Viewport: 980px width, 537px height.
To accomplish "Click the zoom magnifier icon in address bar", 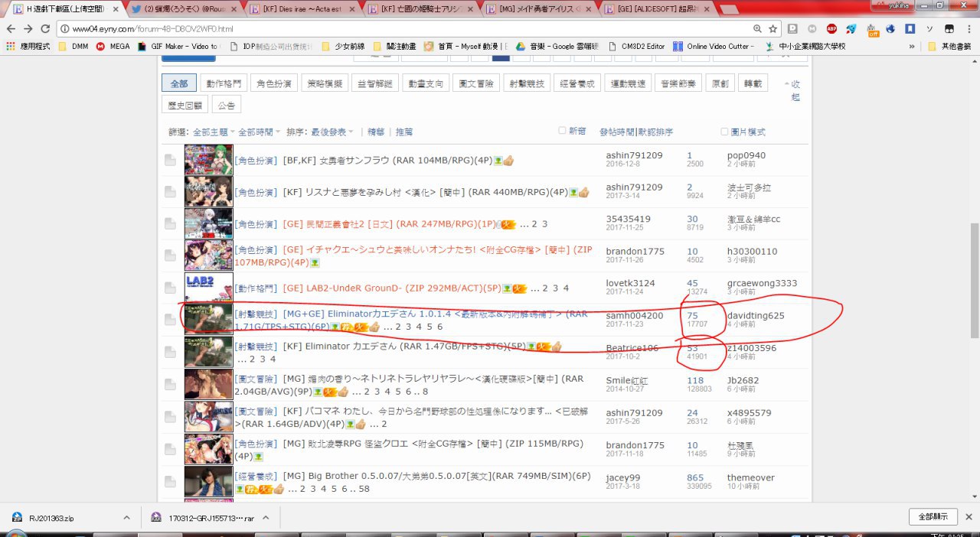I will tap(757, 28).
